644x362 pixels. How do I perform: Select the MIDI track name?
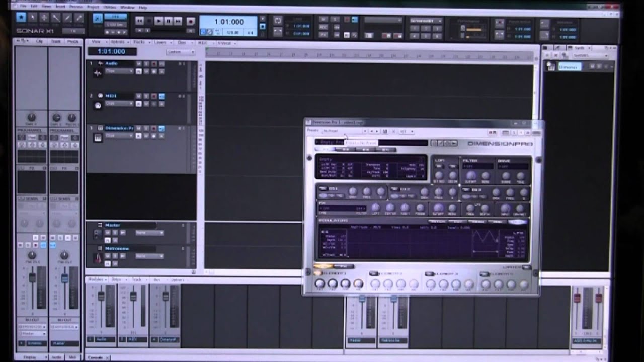(119, 96)
